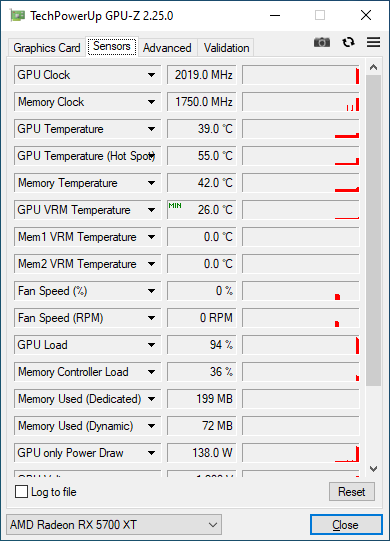Click the GPU Clock history graph

click(x=301, y=75)
